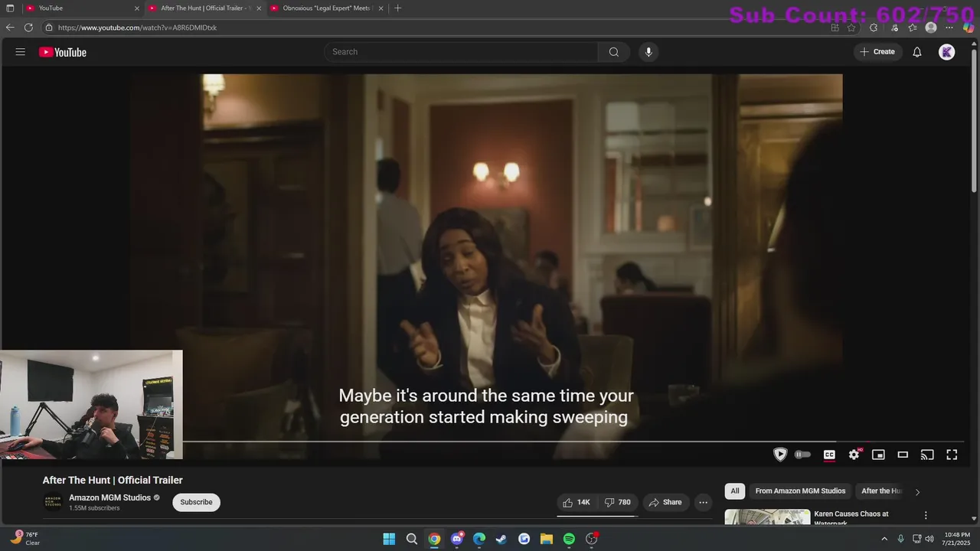Click the search magnifier button
Viewport: 980px width, 551px height.
point(613,52)
